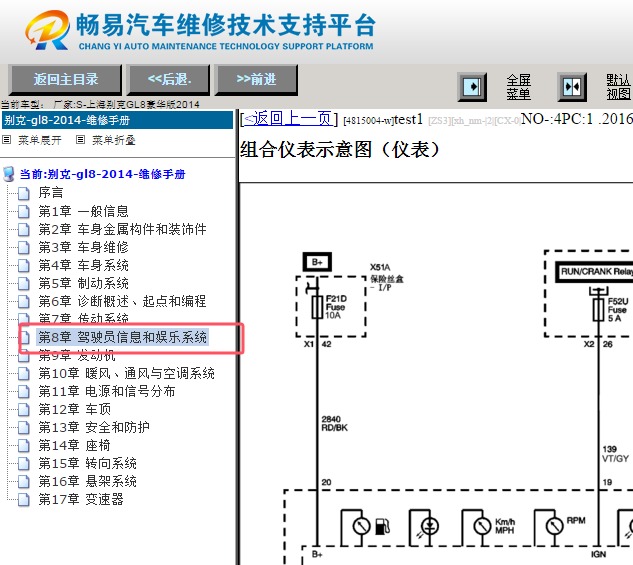
Task: Click the page icon next to 第16章
Action: (x=24, y=481)
